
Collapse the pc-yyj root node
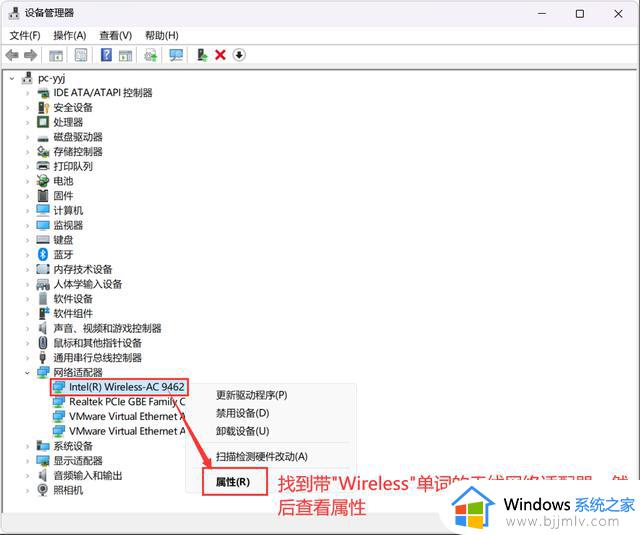pos(12,78)
